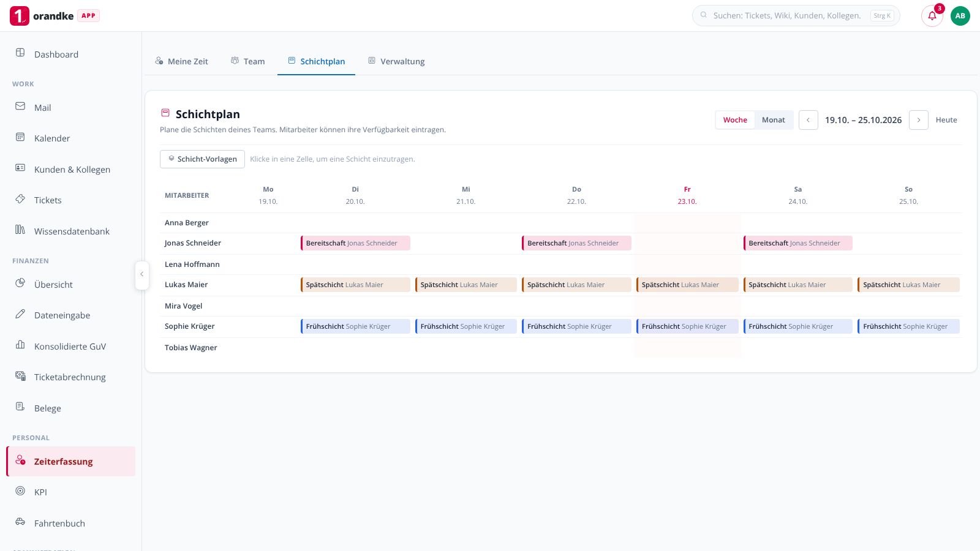
Task: Open the Fahrtenbuch
Action: pos(71,523)
